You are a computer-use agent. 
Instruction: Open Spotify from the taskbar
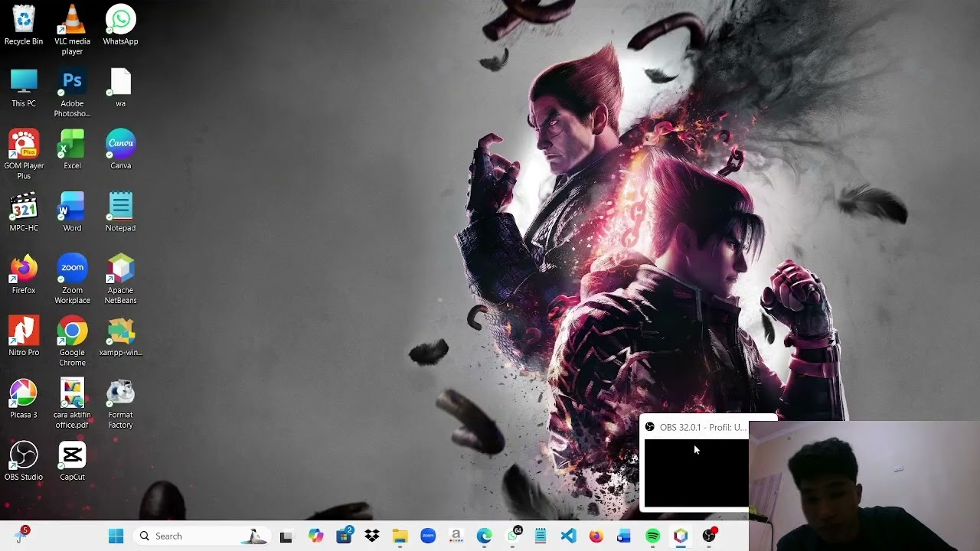(652, 536)
